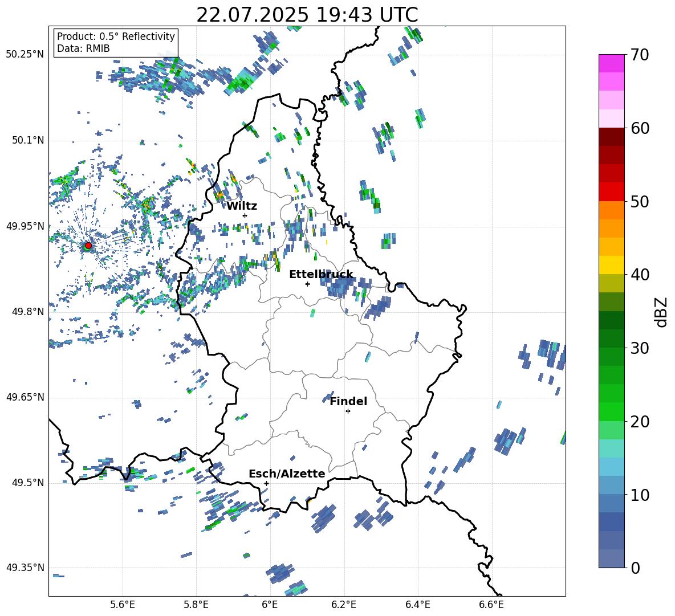675x616 pixels.
Task: Click the colorbar tick label 70
Action: pos(639,55)
